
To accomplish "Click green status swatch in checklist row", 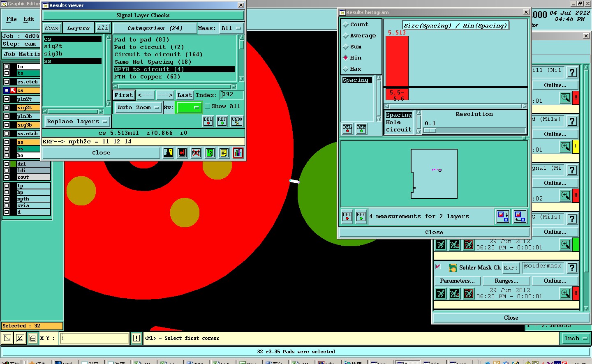I will pyautogui.click(x=576, y=244).
